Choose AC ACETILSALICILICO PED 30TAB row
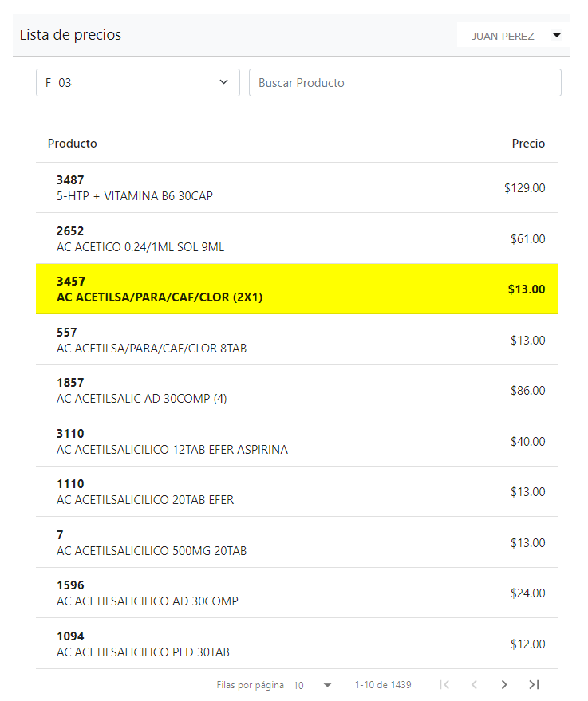 coord(296,644)
